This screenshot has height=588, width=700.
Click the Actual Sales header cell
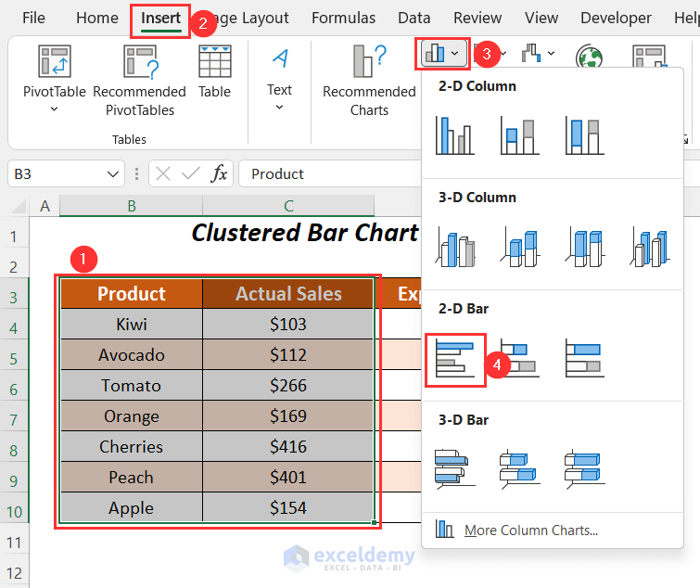tap(288, 293)
